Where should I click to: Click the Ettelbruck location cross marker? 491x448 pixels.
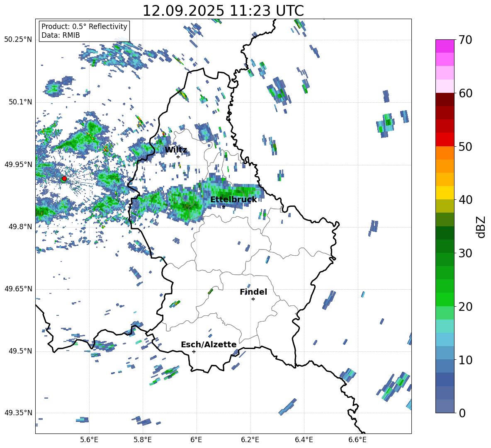point(224,206)
